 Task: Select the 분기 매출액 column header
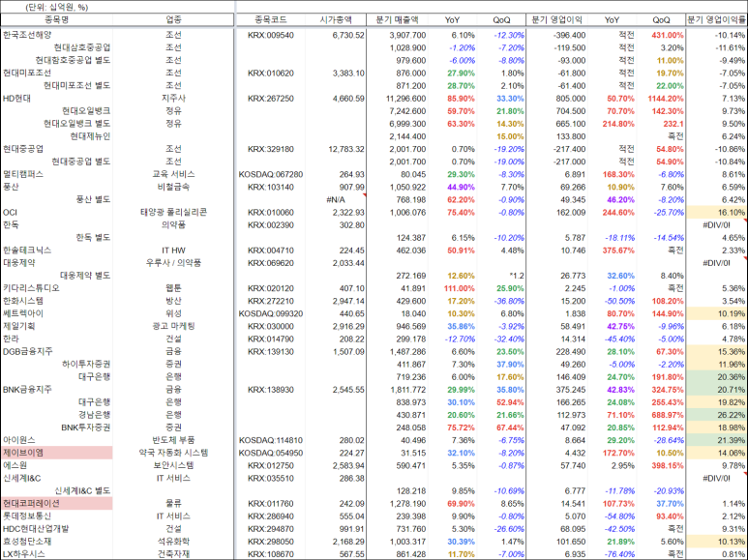tap(397, 19)
